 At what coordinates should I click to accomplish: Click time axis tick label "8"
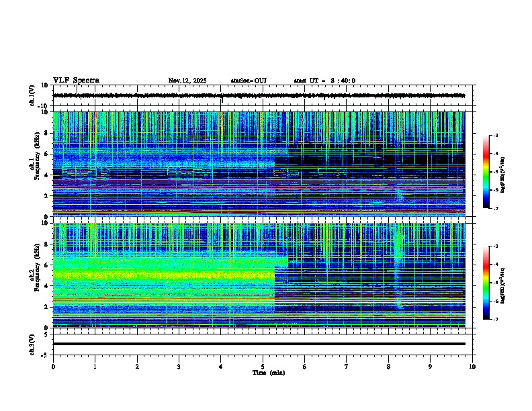(388, 367)
